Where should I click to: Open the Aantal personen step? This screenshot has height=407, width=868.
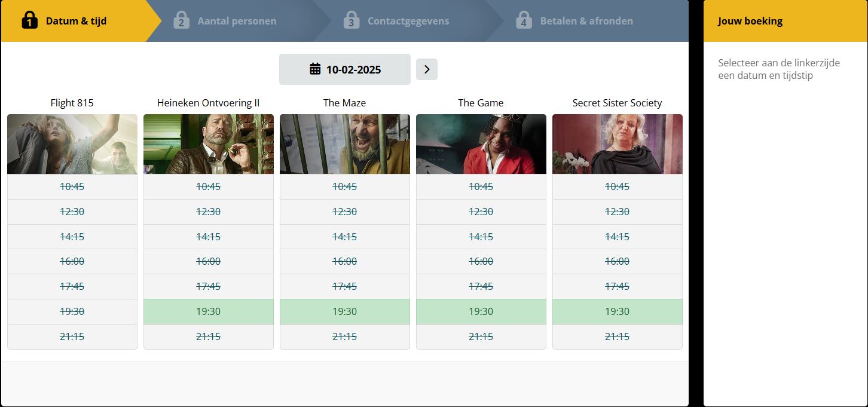(x=237, y=22)
